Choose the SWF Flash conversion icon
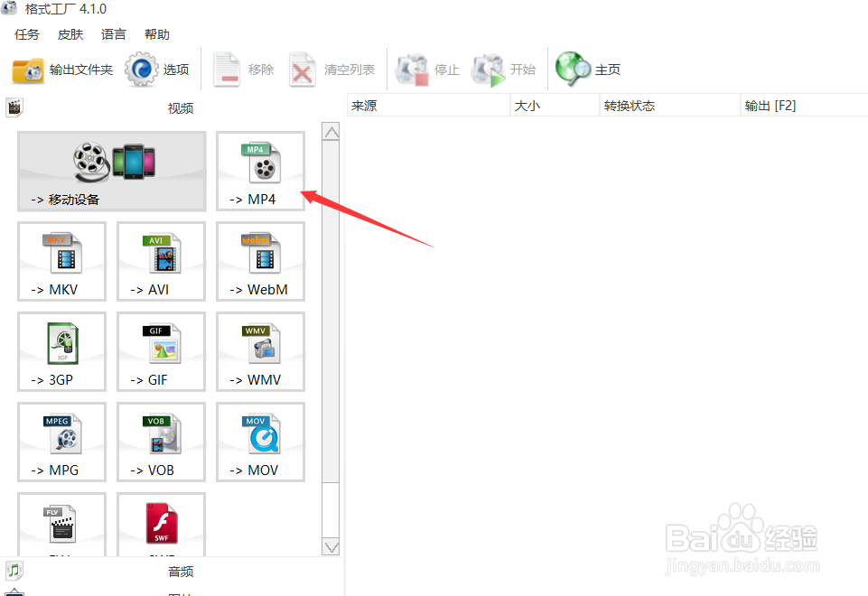This screenshot has width=868, height=596. (x=161, y=525)
